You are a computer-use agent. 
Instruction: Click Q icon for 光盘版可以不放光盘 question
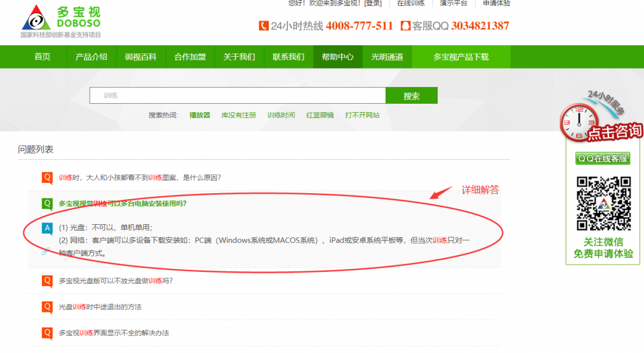[47, 281]
